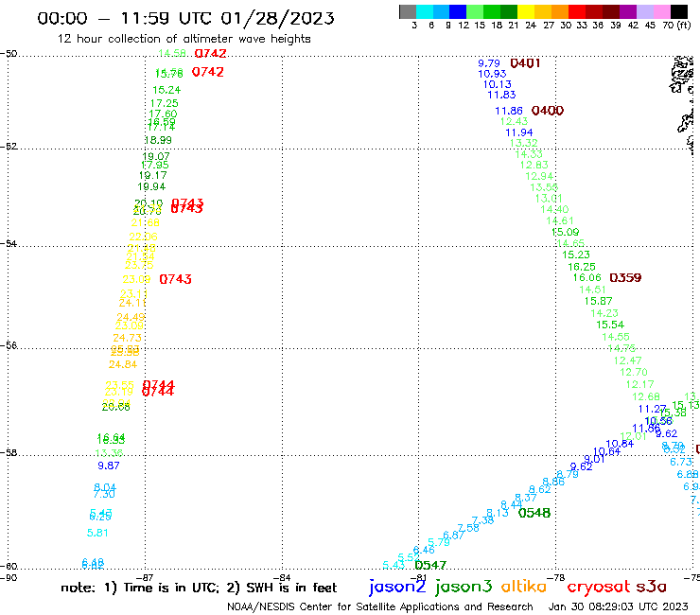Click the time stamp 0359
The image size is (700, 615).
point(625,278)
